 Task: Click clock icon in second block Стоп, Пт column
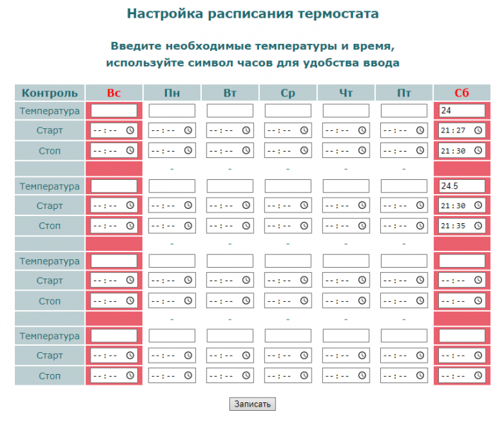tap(420, 225)
